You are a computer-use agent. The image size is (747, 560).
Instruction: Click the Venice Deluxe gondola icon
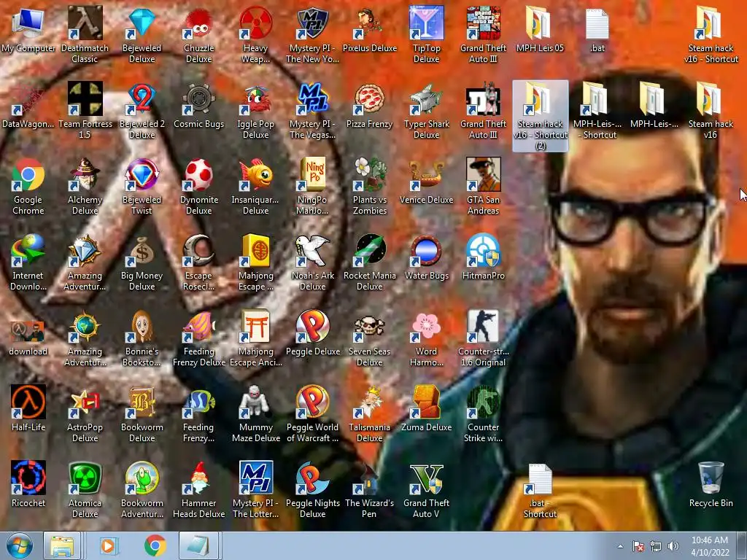tap(426, 174)
